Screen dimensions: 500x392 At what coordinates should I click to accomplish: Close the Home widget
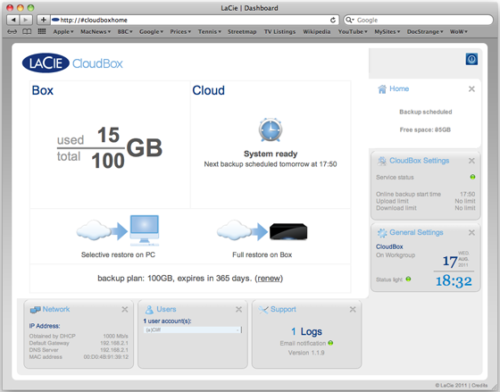click(x=472, y=89)
